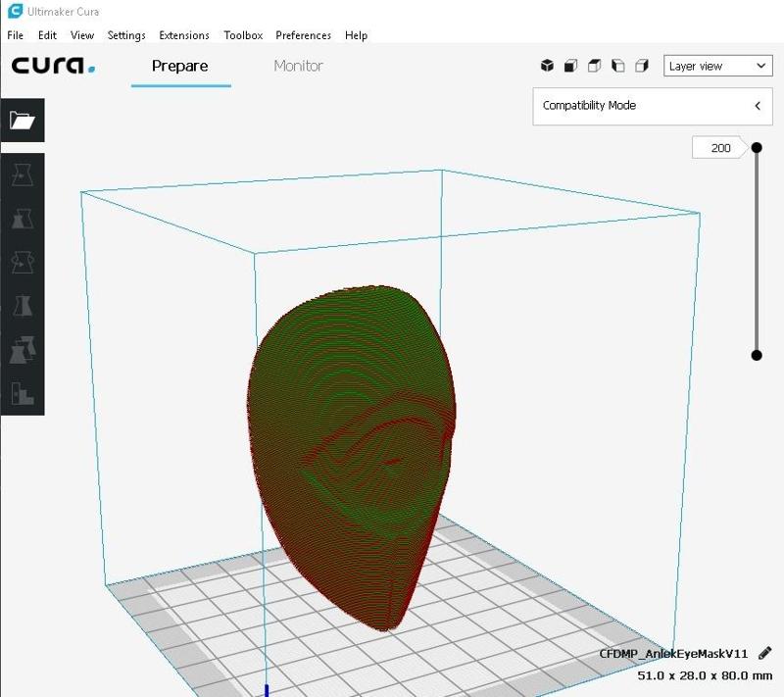The width and height of the screenshot is (784, 697).
Task: Click the layer number field showing 200
Action: coord(720,148)
